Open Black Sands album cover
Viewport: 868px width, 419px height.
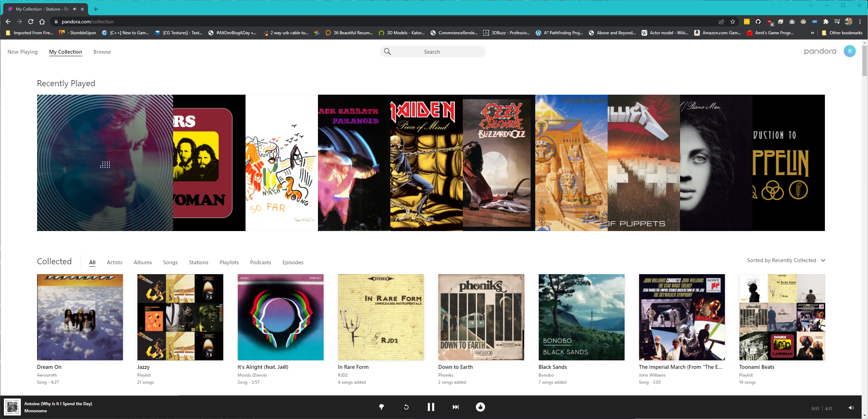(581, 317)
